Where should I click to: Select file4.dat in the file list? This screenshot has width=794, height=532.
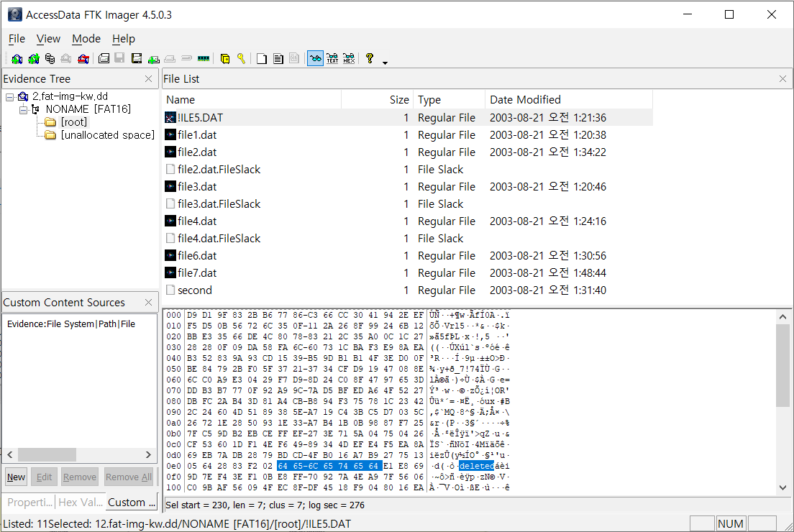[197, 221]
